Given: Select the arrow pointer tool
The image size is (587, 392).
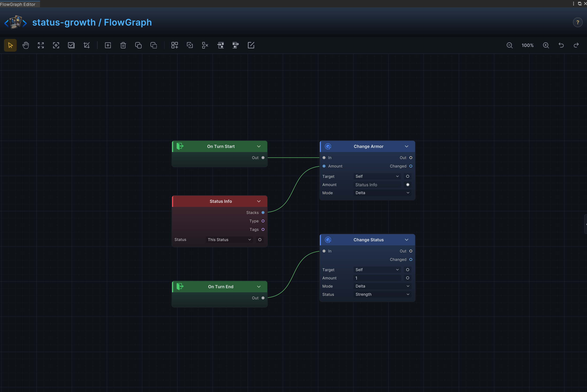Looking at the screenshot, I should click(10, 45).
